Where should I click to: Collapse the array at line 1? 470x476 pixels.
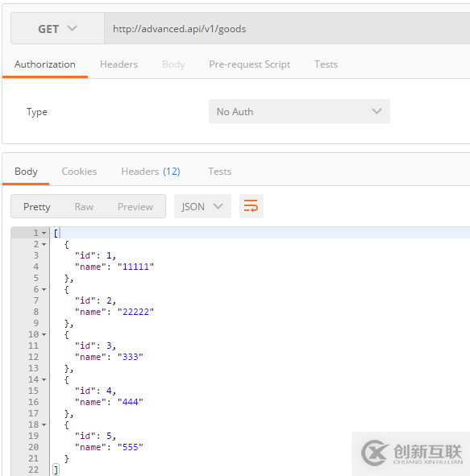tap(44, 233)
